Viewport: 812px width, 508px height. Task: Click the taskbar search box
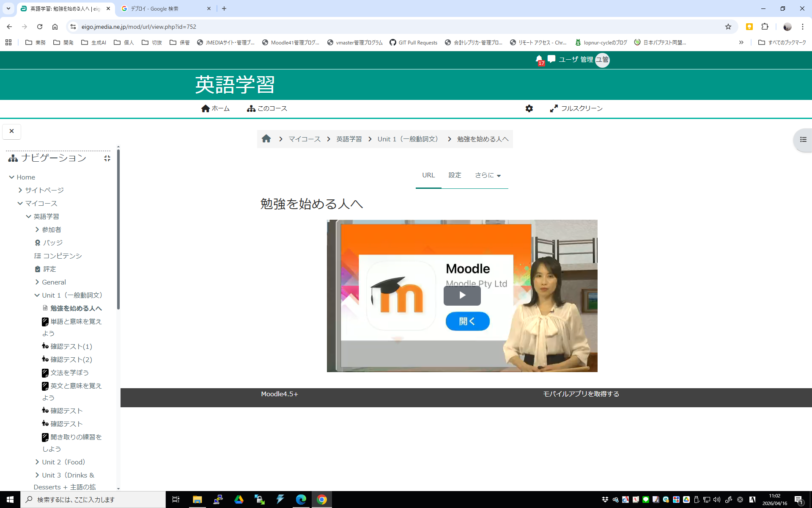coord(93,500)
